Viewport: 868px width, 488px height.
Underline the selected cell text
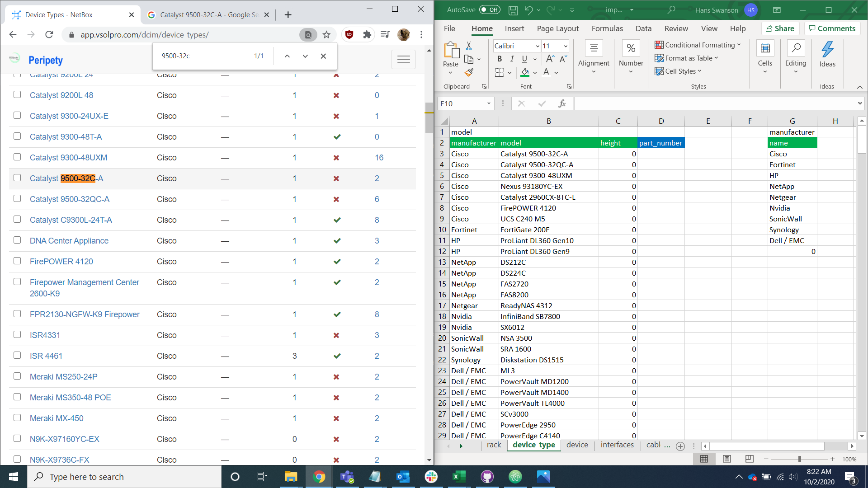(x=524, y=59)
